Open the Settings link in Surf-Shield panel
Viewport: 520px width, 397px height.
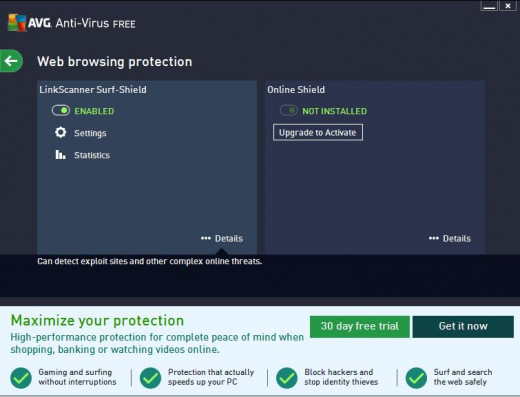click(x=90, y=133)
